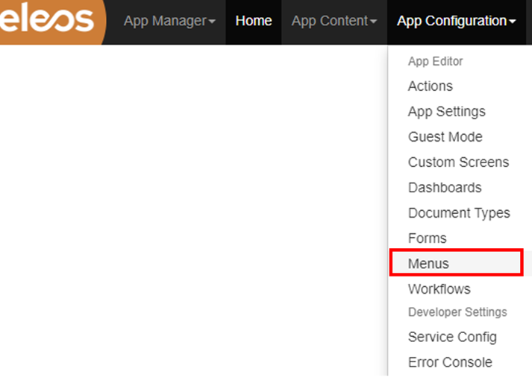Click the Menus entry
Image resolution: width=532 pixels, height=392 pixels.
pos(457,263)
